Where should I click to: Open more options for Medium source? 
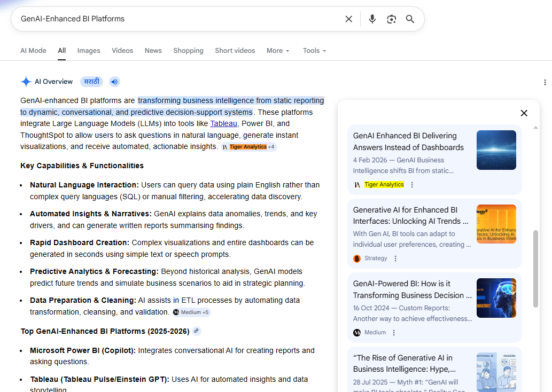click(x=394, y=333)
